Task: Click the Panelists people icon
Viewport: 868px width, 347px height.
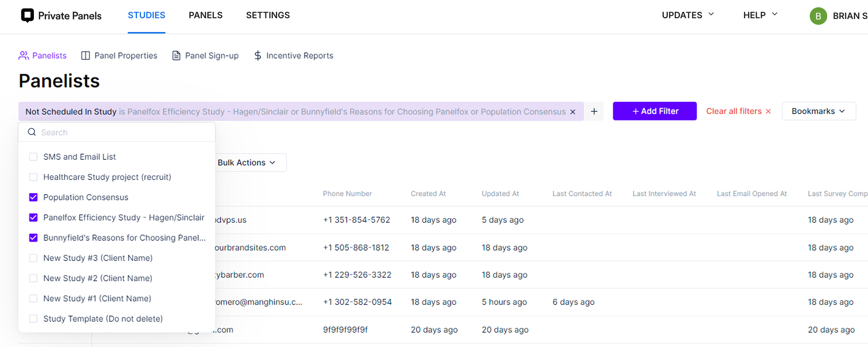Action: [24, 56]
